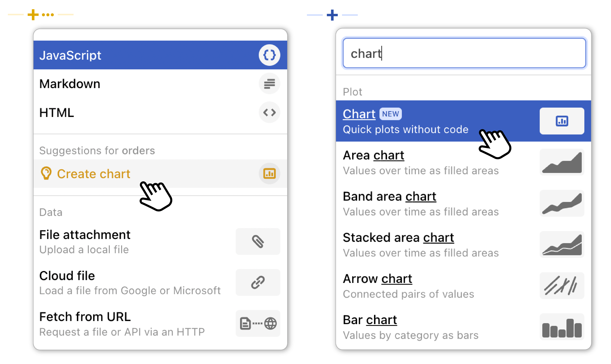
Task: Click the Markdown cell icon
Action: [x=269, y=84]
